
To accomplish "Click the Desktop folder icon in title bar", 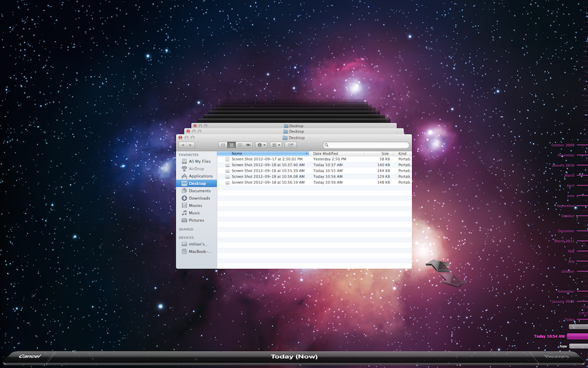I will 286,138.
